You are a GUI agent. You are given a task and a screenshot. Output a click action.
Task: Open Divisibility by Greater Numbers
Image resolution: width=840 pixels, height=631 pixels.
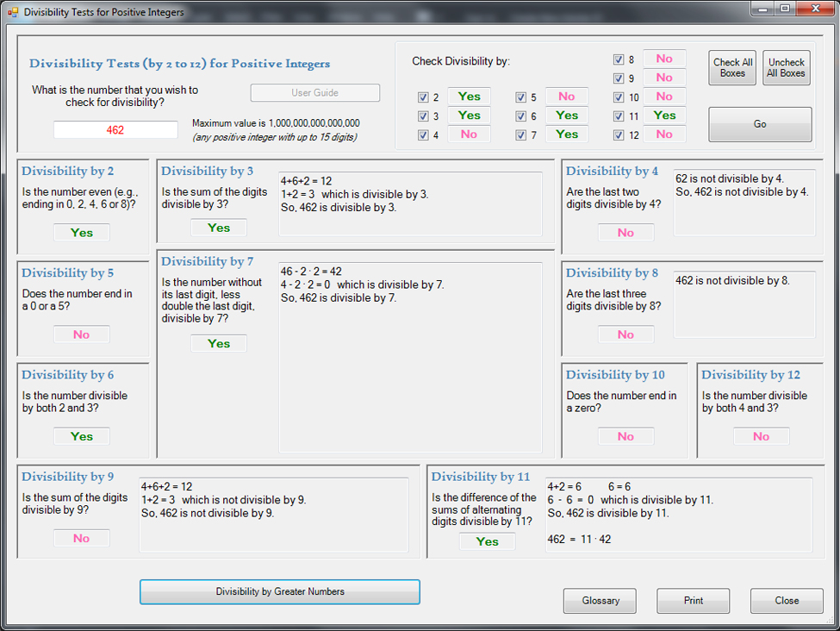click(279, 591)
